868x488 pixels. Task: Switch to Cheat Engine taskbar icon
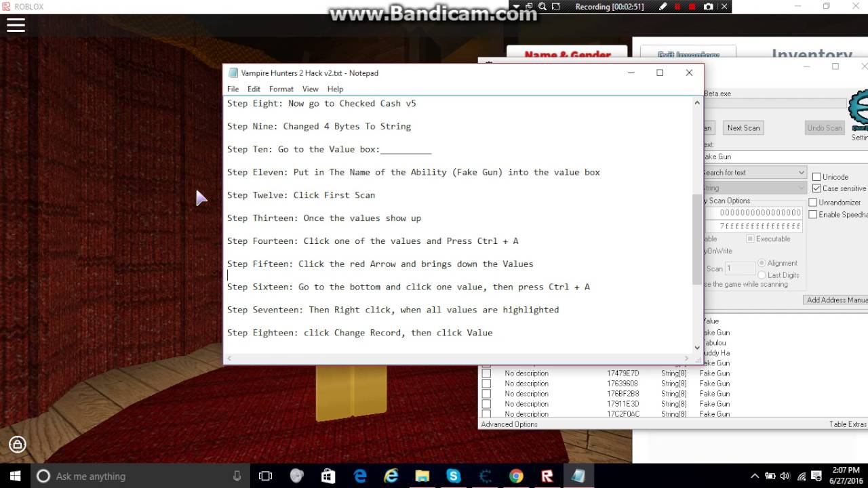pyautogui.click(x=485, y=476)
